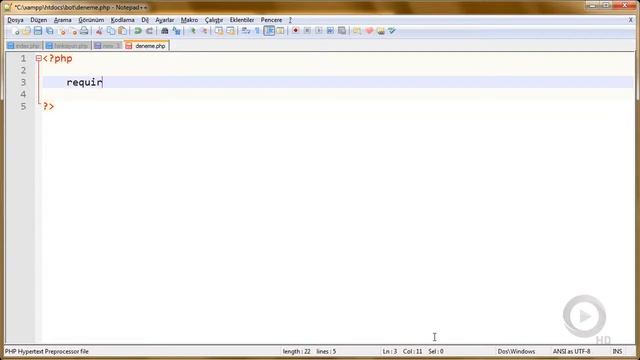Switch to the fonksiyon.php tab

67,46
